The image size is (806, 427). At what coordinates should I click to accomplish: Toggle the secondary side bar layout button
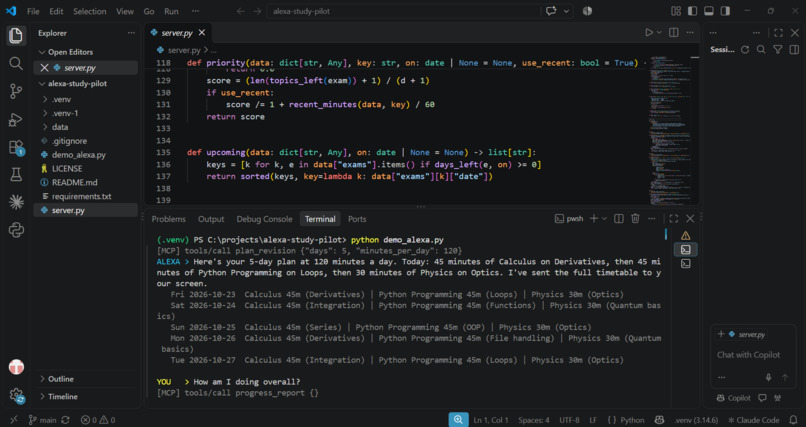point(725,11)
